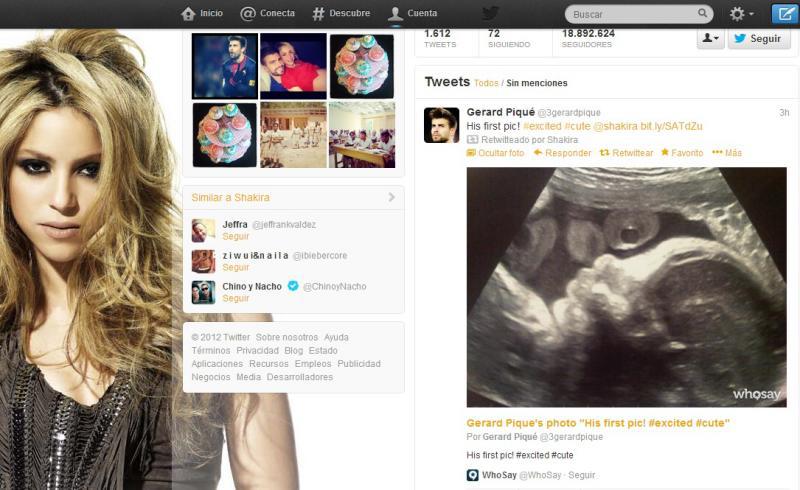Open Blog footer link
The width and height of the screenshot is (800, 490).
click(x=293, y=351)
